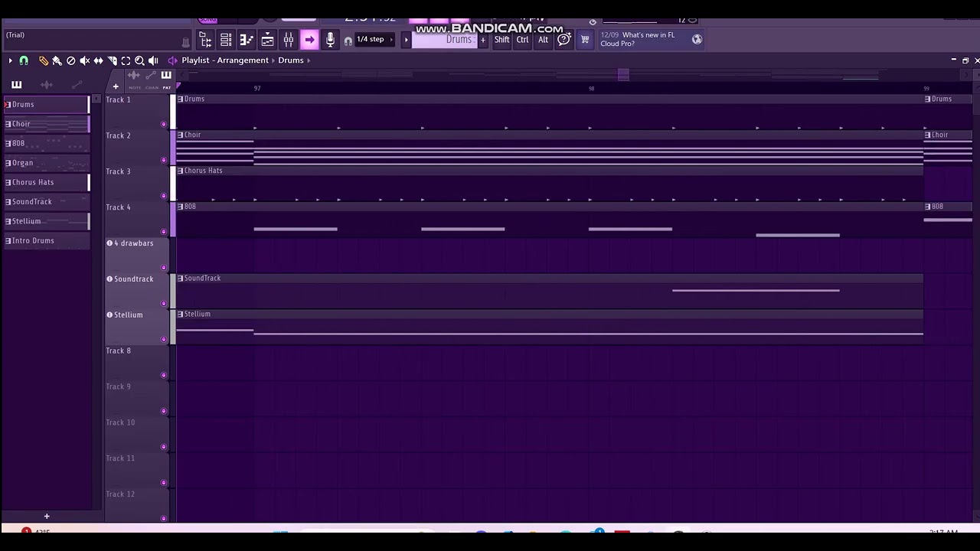The width and height of the screenshot is (980, 551).
Task: Select Chorus Hats pattern in picker
Action: pos(47,183)
